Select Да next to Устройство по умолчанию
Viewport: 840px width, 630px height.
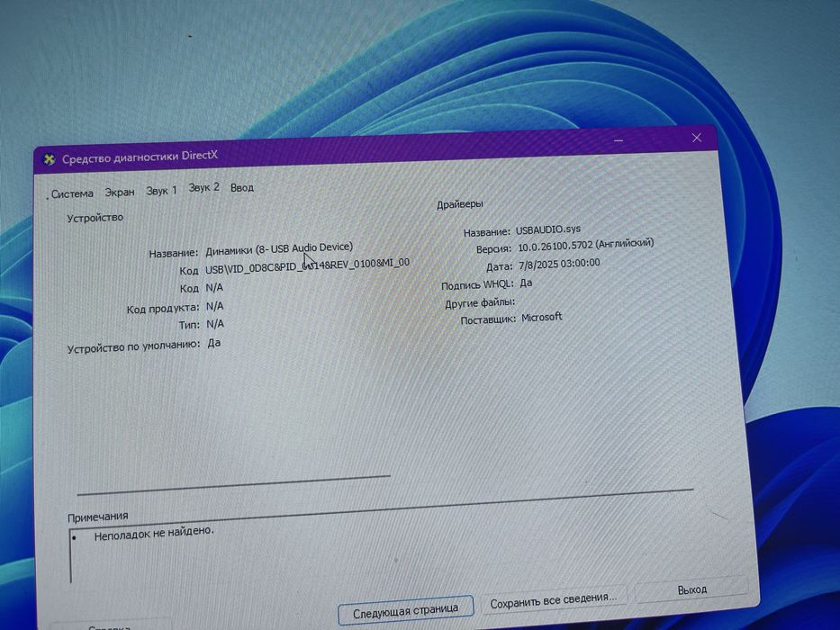(213, 343)
